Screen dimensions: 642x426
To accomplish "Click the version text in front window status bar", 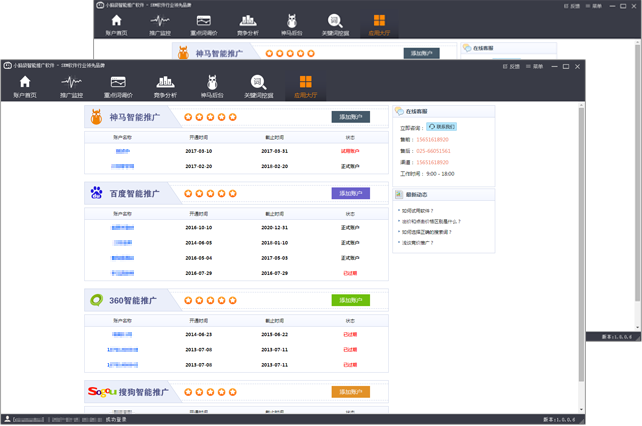I will click(559, 419).
